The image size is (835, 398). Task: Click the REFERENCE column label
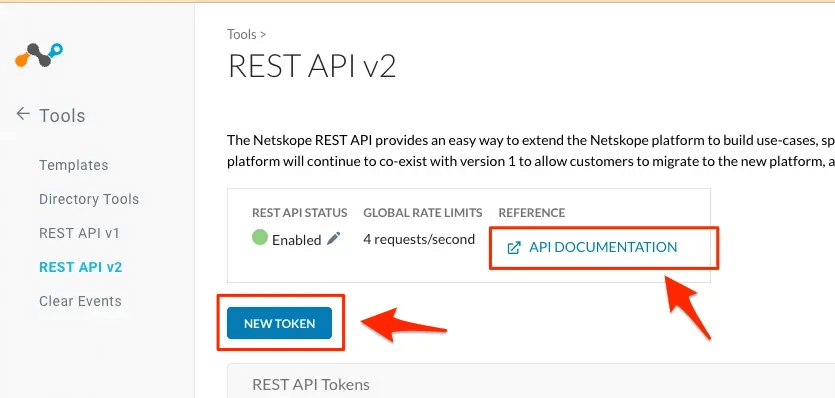tap(531, 213)
